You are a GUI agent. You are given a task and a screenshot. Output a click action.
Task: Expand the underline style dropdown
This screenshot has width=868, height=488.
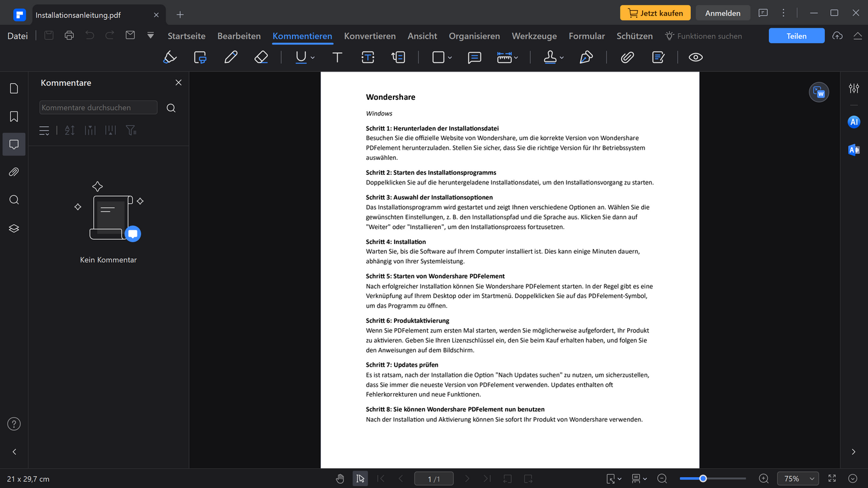coord(313,58)
